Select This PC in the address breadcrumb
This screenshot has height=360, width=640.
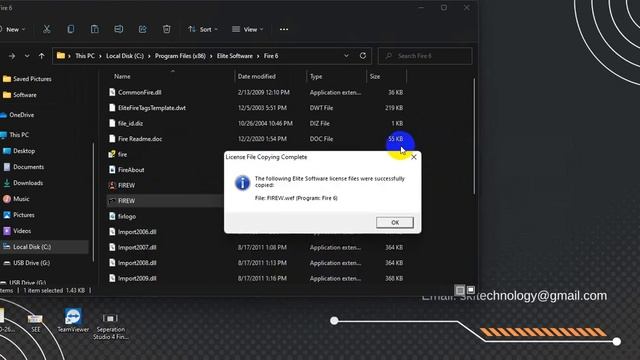click(85, 56)
